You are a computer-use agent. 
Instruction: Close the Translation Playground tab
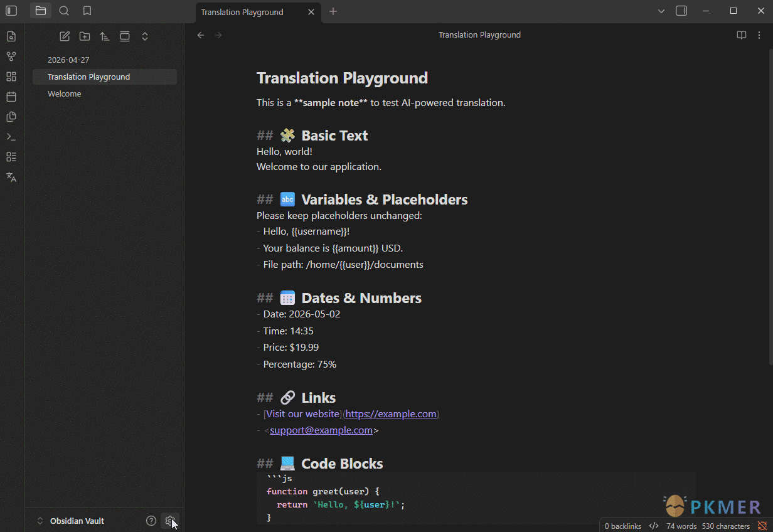click(x=312, y=12)
